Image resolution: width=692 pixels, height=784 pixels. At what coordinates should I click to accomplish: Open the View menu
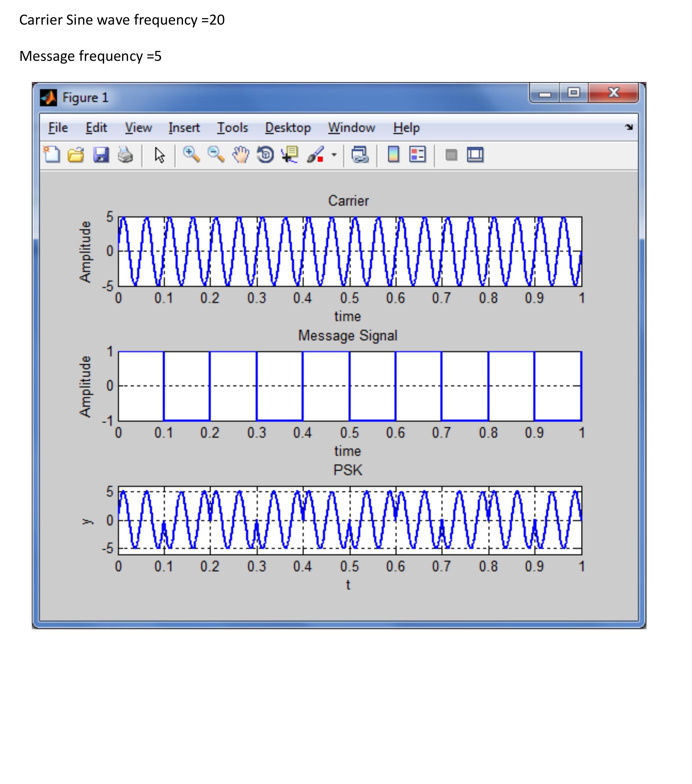pyautogui.click(x=138, y=128)
